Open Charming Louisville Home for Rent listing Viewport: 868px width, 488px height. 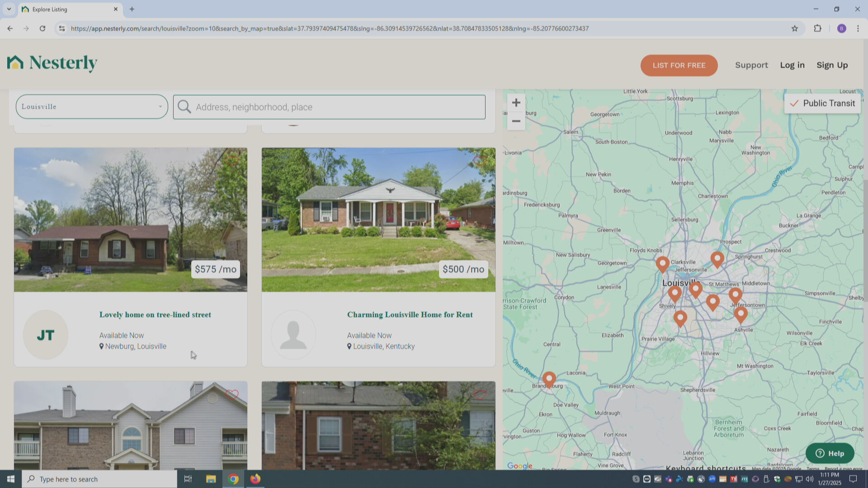pyautogui.click(x=410, y=314)
